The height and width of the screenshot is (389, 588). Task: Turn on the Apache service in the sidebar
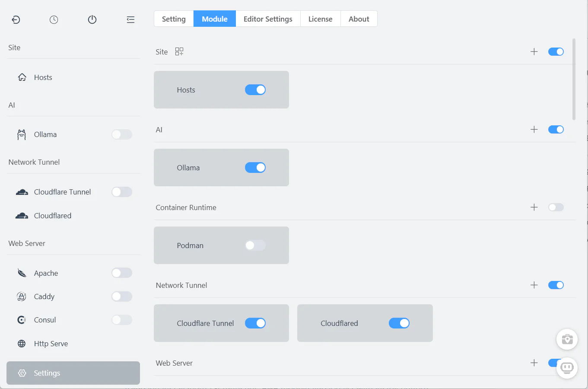(121, 273)
